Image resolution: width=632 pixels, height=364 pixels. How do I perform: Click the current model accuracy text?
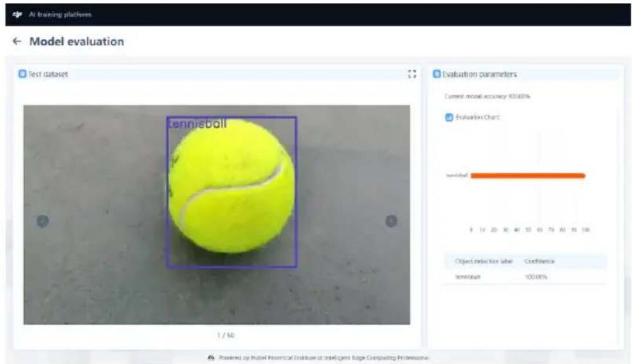click(x=488, y=96)
